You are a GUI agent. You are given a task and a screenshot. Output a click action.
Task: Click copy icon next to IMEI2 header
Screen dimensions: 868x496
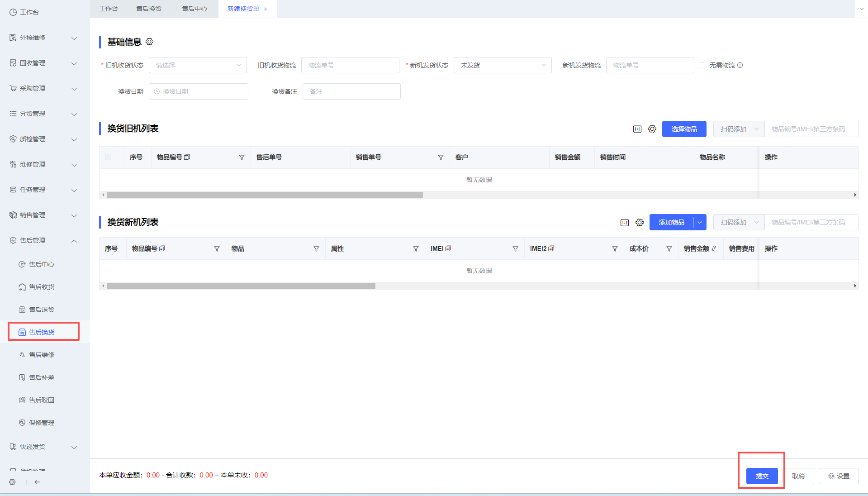[551, 248]
